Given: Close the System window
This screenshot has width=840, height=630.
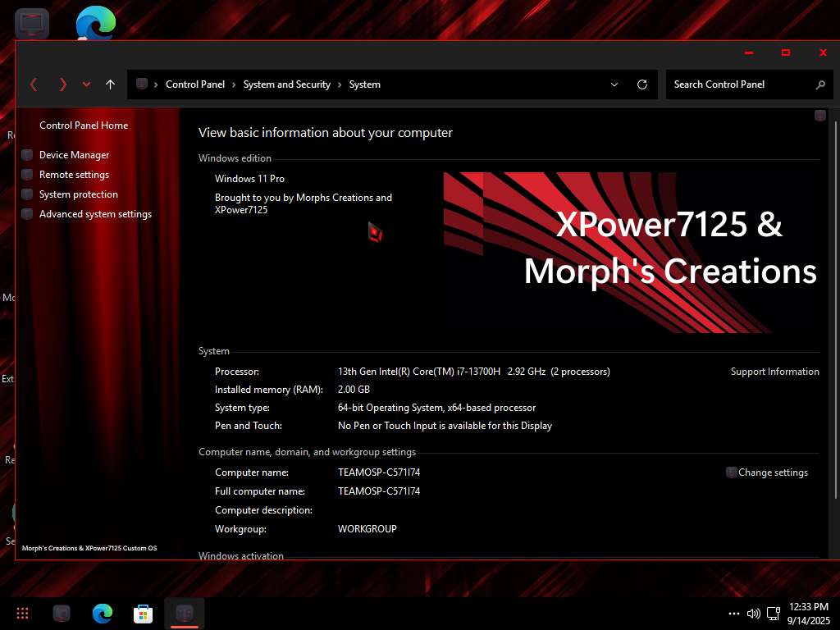Looking at the screenshot, I should tap(823, 52).
